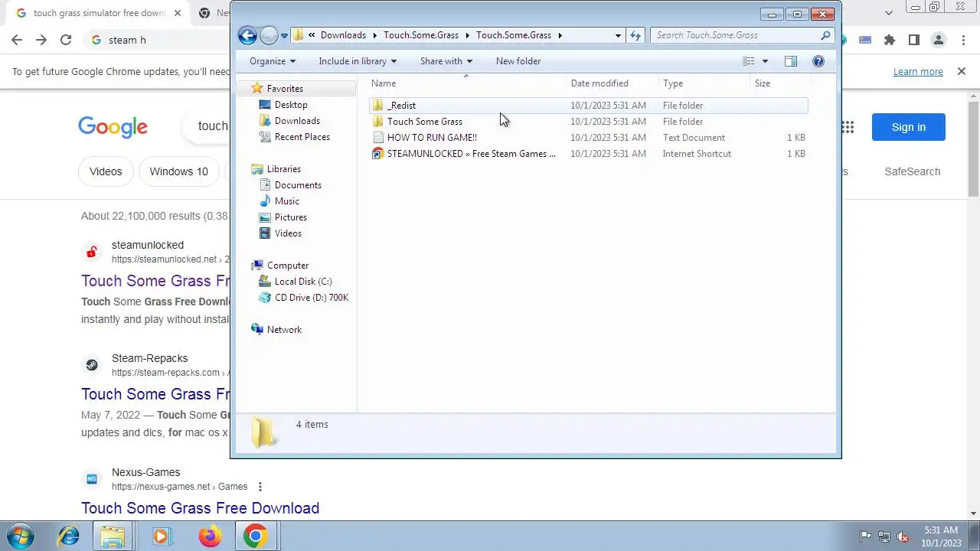Select Computer in navigation pane

click(x=288, y=266)
